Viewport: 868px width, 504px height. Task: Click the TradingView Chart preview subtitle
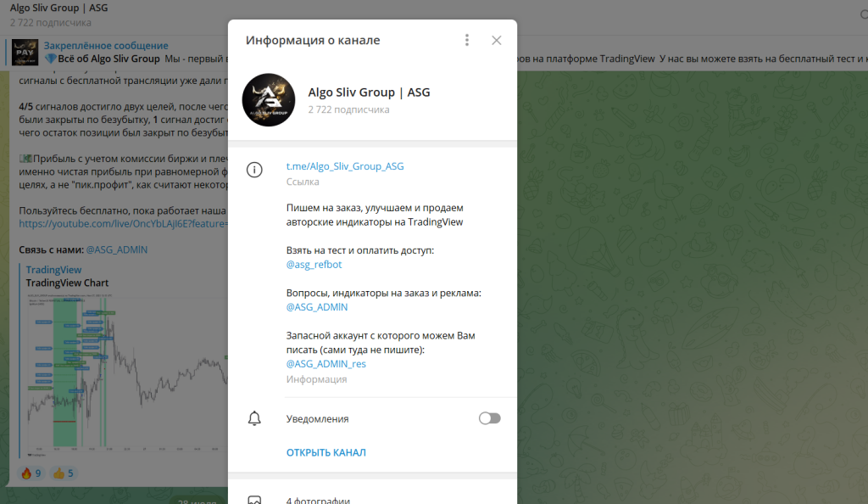coord(67,283)
